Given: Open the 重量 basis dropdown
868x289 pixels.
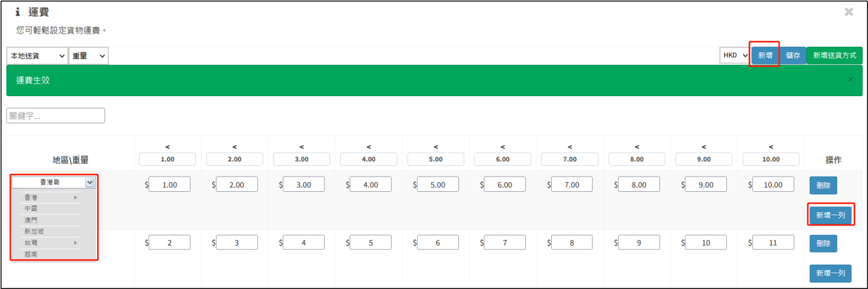Looking at the screenshot, I should click(88, 55).
